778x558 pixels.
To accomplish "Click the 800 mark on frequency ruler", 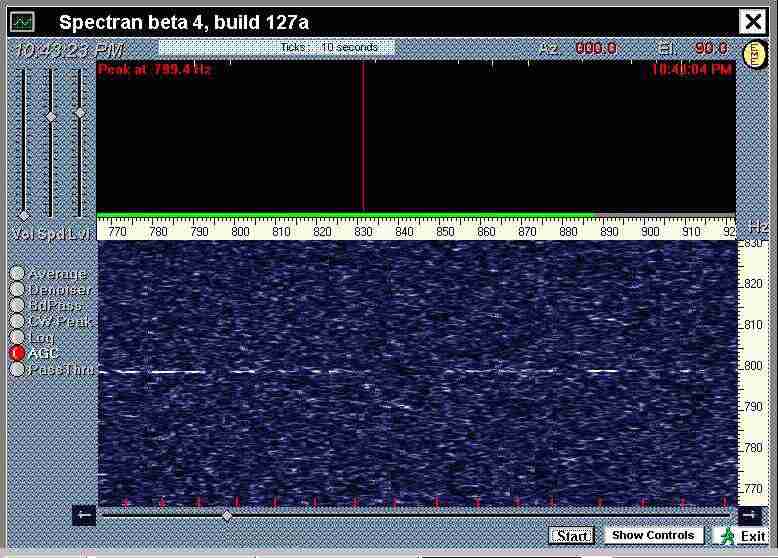I will [240, 232].
